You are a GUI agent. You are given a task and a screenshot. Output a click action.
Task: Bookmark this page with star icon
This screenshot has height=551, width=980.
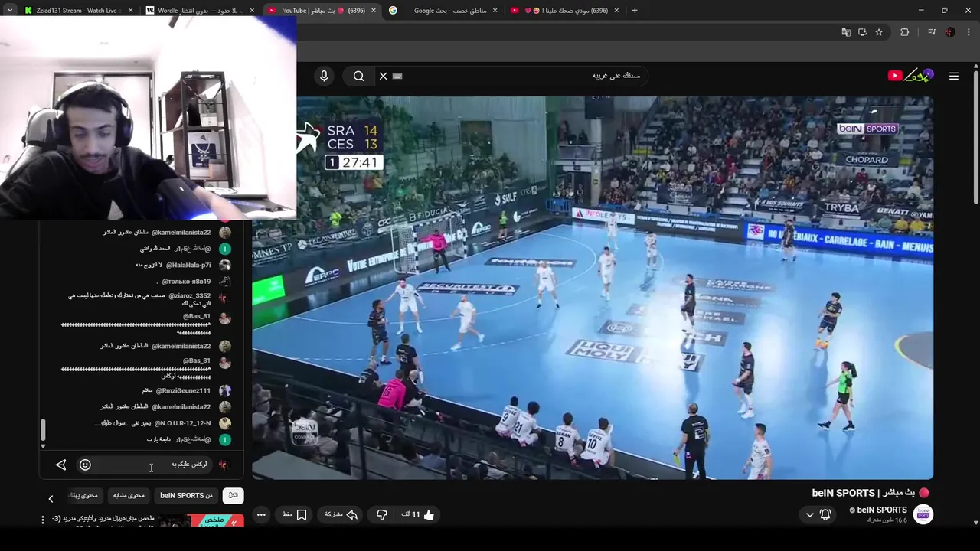tap(879, 32)
